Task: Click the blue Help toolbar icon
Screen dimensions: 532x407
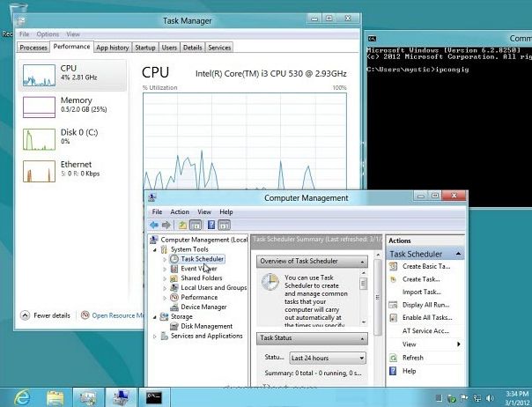Action: [x=211, y=225]
